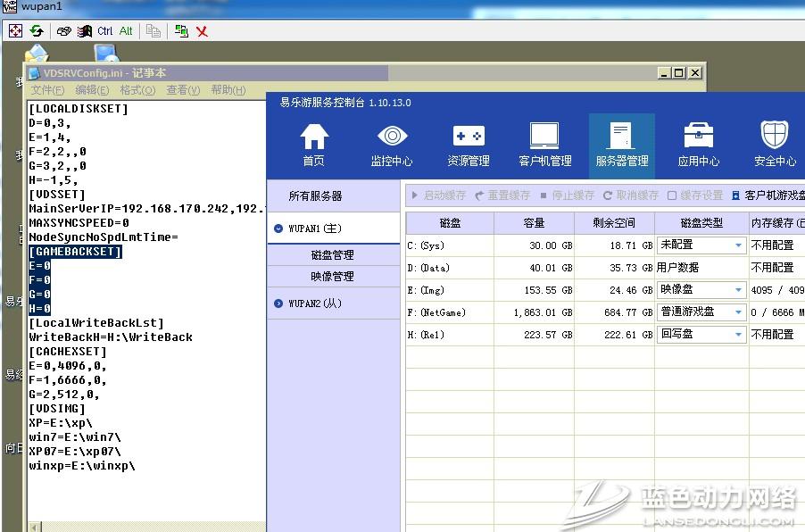Click the 剩余空间 column header

click(614, 223)
